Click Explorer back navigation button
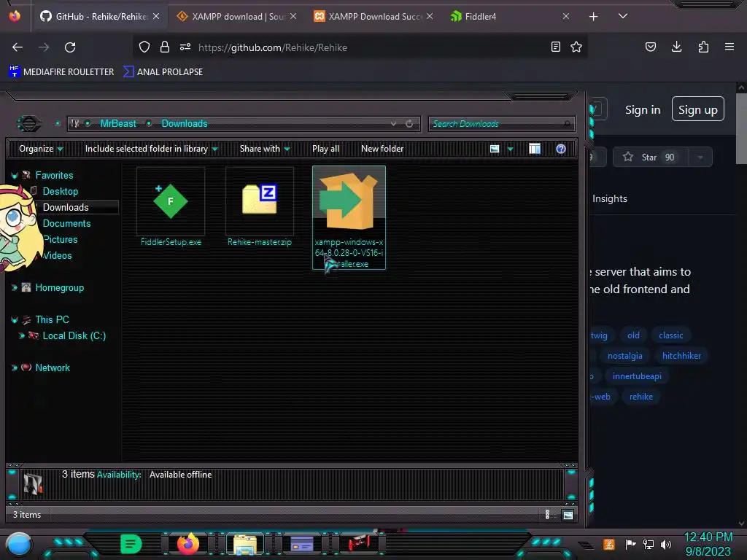Screen dimensions: 747x560 (x=28, y=124)
